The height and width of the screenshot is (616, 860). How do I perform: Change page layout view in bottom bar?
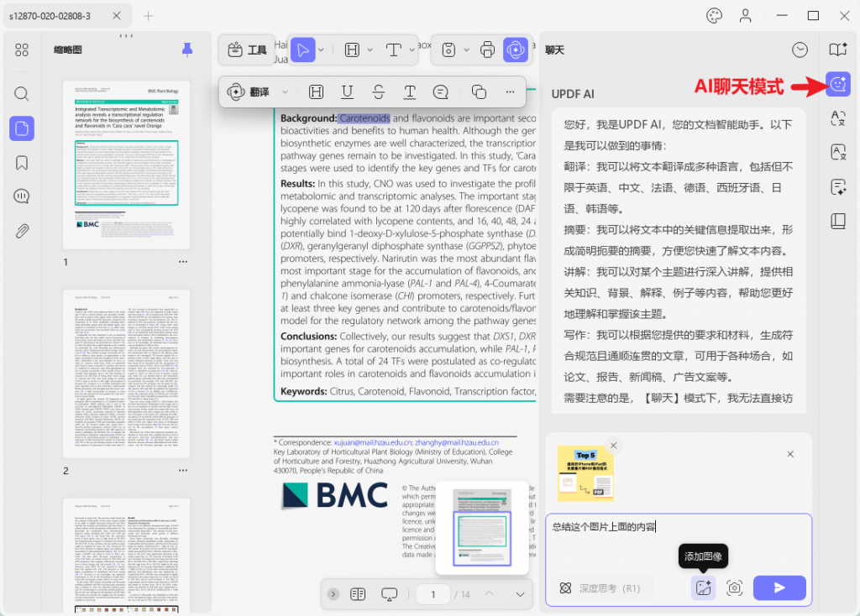click(358, 595)
